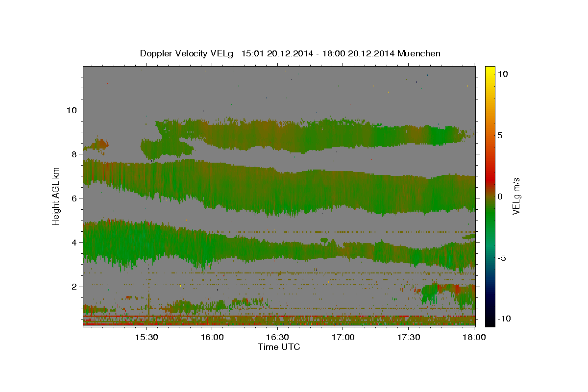Click the 17:00 time tick label
The width and height of the screenshot is (588, 392).
tap(343, 338)
